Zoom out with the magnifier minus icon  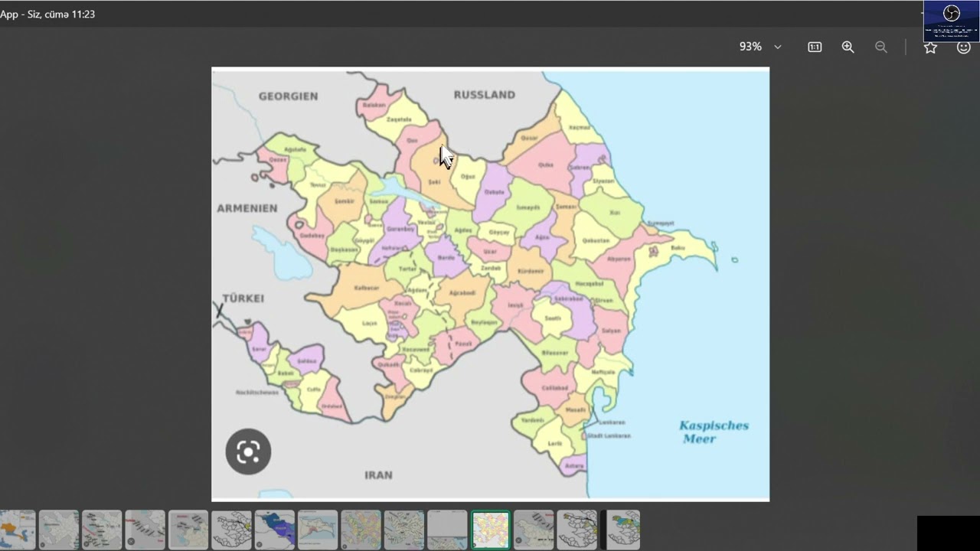click(x=881, y=47)
